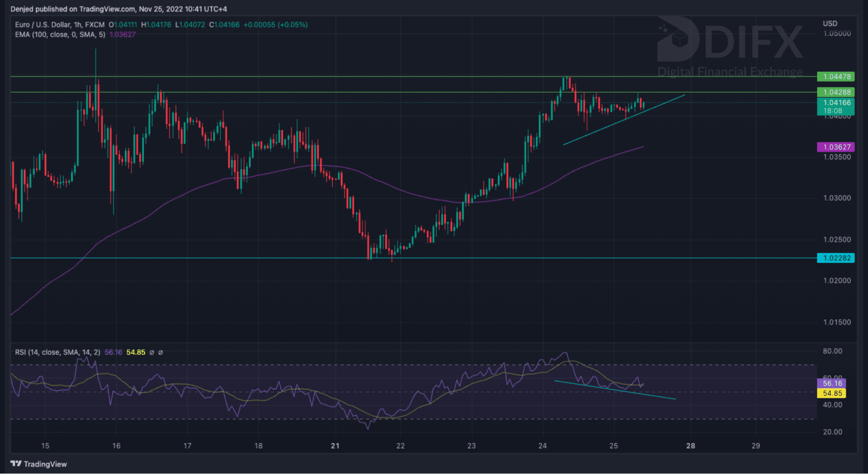Select the 1.04478 green price label
The height and width of the screenshot is (474, 868).
click(836, 76)
